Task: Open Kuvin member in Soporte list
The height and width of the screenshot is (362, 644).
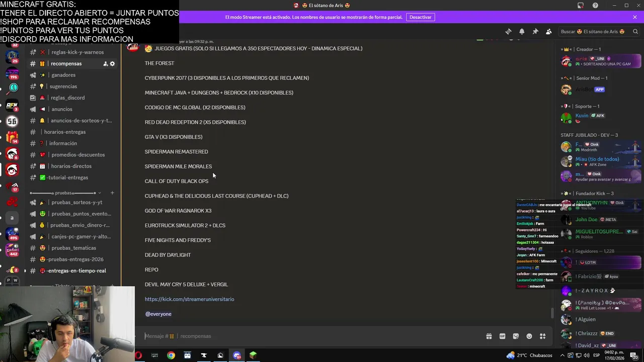Action: [x=601, y=118]
